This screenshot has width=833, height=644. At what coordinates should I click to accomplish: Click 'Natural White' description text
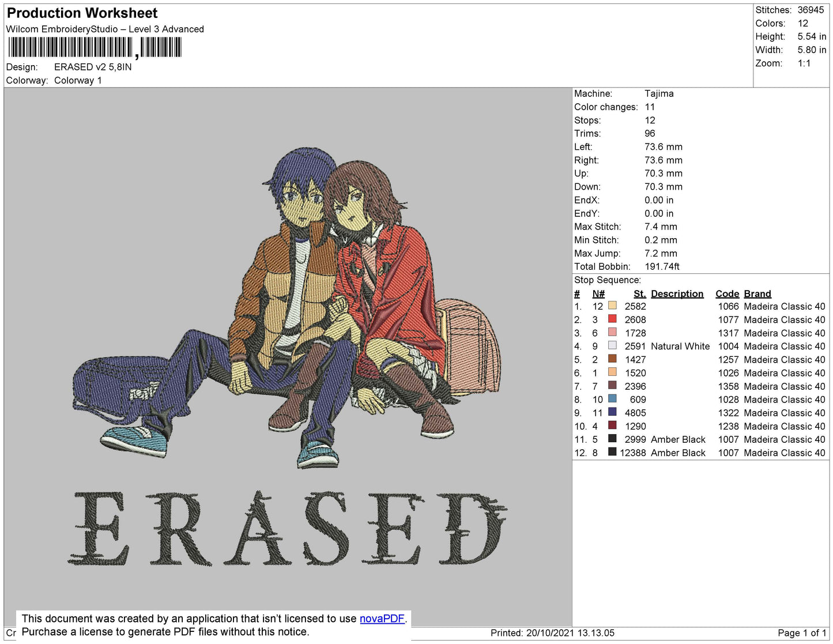[x=680, y=346]
